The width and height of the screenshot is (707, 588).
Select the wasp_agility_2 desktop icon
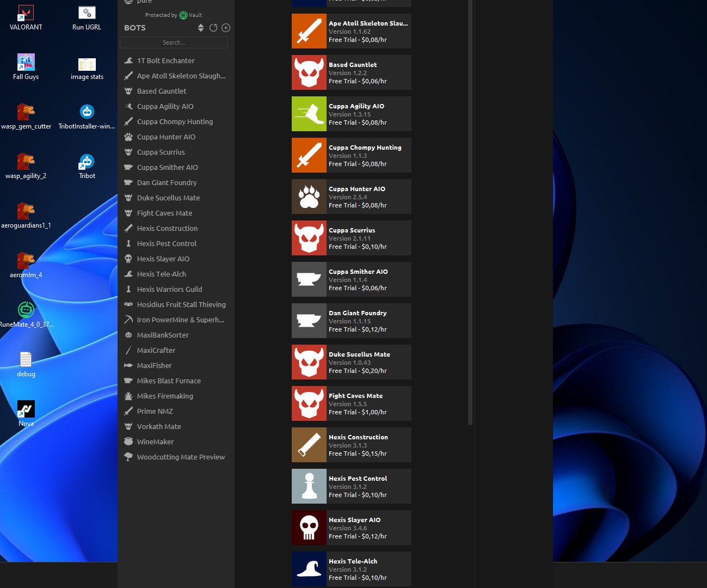click(26, 167)
